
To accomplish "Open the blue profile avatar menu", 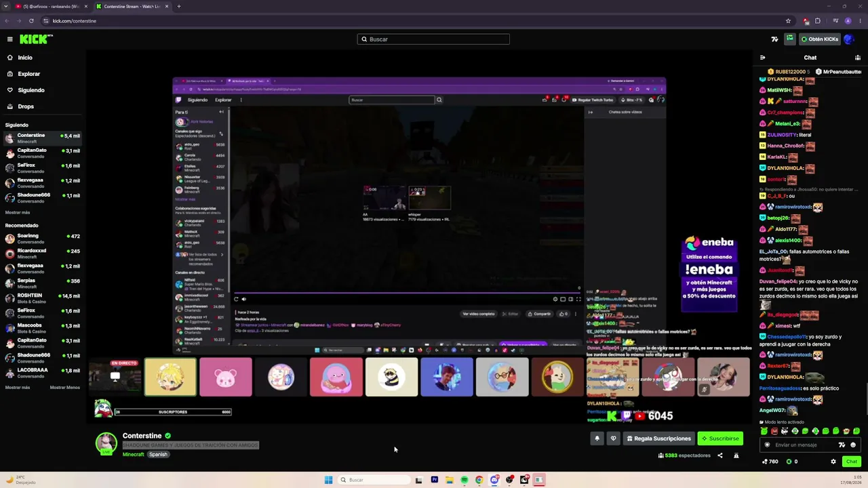I will click(849, 39).
